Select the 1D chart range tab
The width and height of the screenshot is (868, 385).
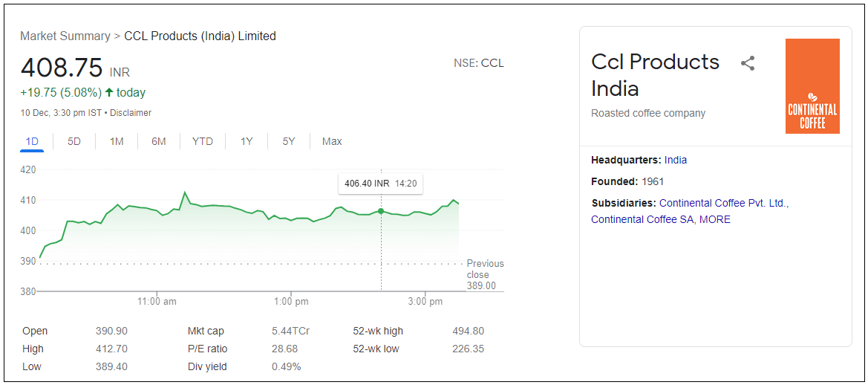tap(32, 141)
